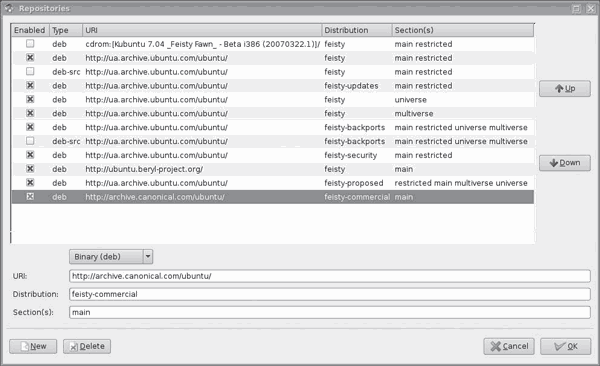The image size is (600, 366).
Task: Select the feisty-proposed repository row
Action: pos(273,183)
